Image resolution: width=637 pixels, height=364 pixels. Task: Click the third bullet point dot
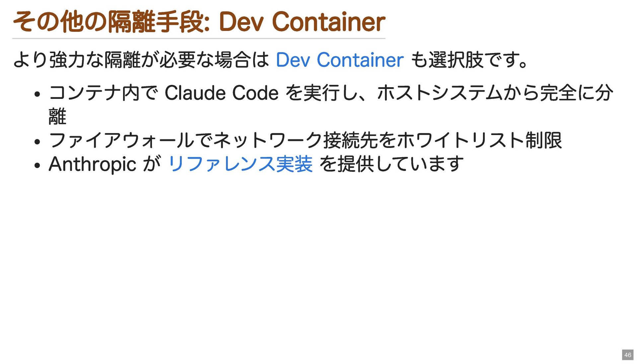[37, 165]
